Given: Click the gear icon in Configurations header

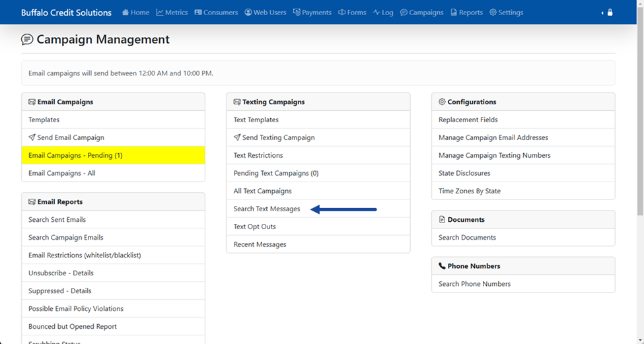Looking at the screenshot, I should pos(442,102).
